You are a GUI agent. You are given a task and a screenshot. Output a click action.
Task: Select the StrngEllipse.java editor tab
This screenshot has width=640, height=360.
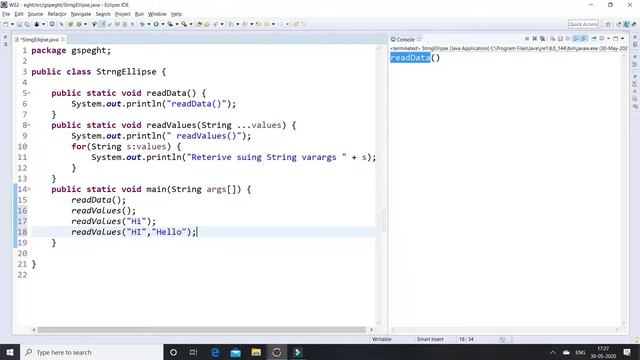39,40
